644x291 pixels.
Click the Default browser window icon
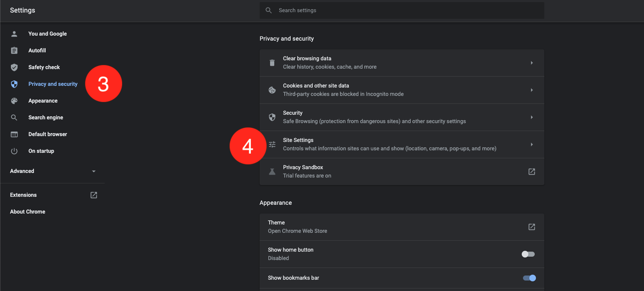(x=14, y=134)
